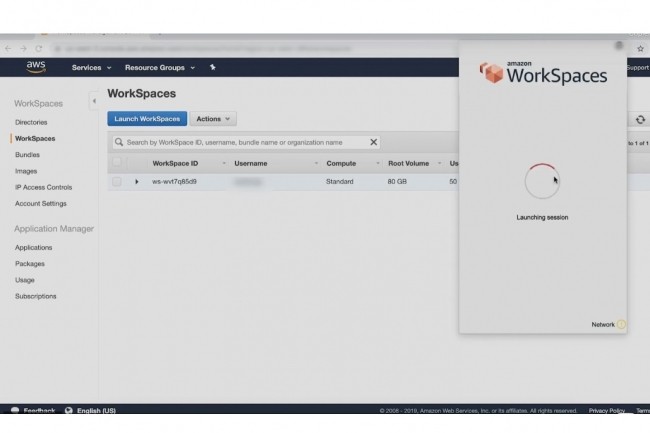Image resolution: width=650 pixels, height=433 pixels.
Task: Open the Privacy Policy link
Action: (606, 410)
